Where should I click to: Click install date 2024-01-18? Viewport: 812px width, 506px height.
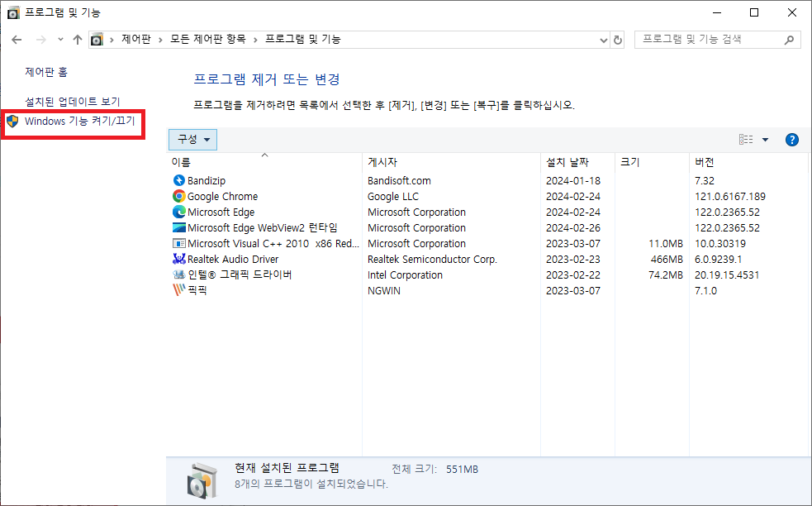tap(573, 180)
